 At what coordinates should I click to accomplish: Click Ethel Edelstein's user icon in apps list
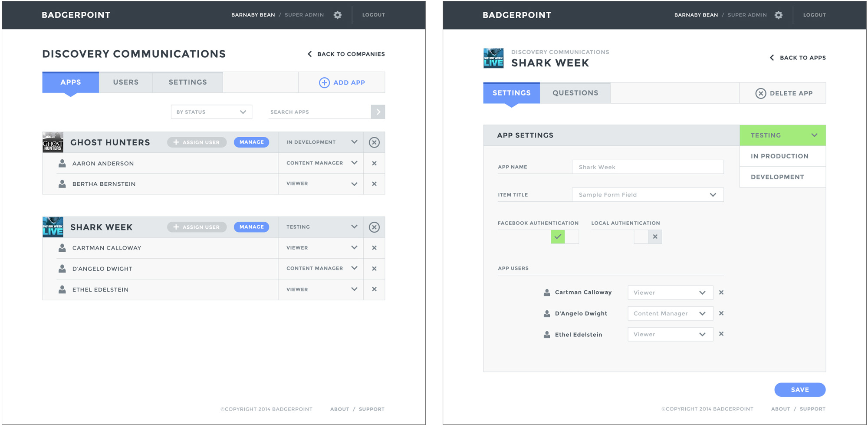62,289
